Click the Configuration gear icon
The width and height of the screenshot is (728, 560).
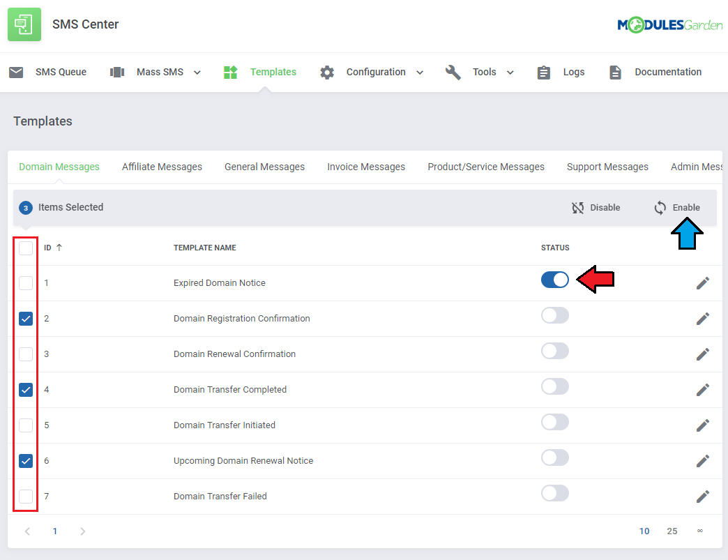click(x=327, y=73)
